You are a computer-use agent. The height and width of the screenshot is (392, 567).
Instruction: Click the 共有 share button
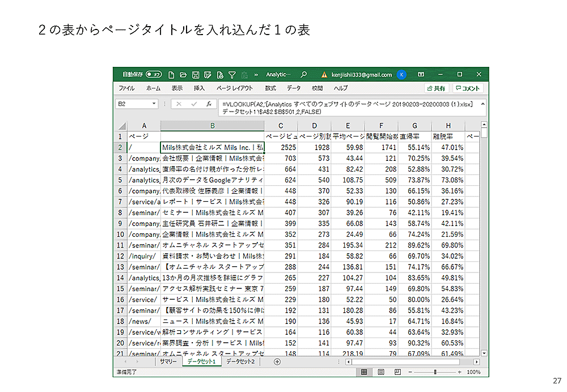point(436,88)
